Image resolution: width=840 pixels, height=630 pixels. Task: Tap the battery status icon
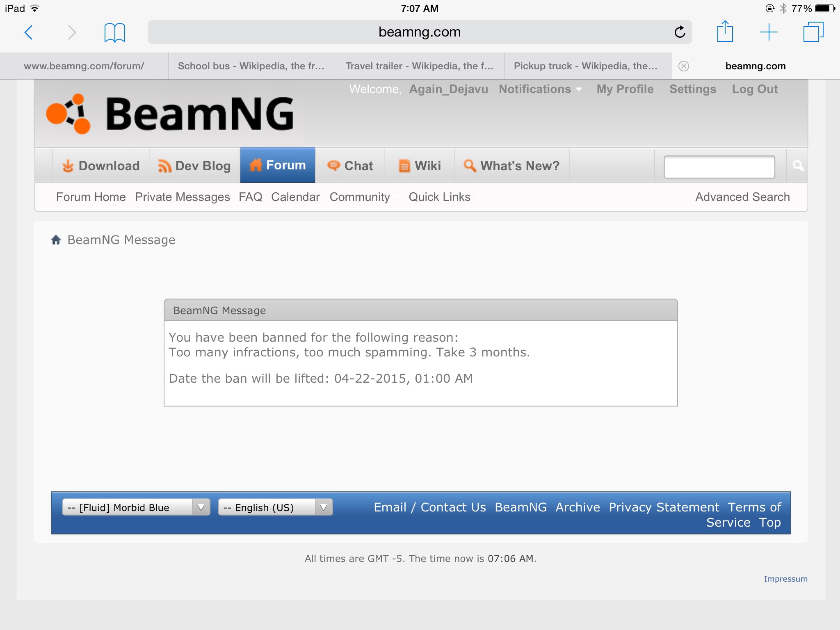[x=825, y=8]
